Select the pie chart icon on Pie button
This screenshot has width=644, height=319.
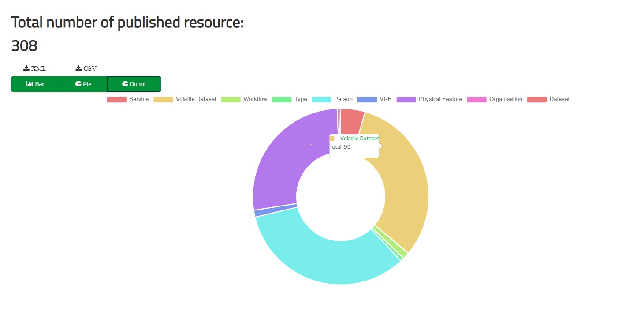click(x=79, y=84)
